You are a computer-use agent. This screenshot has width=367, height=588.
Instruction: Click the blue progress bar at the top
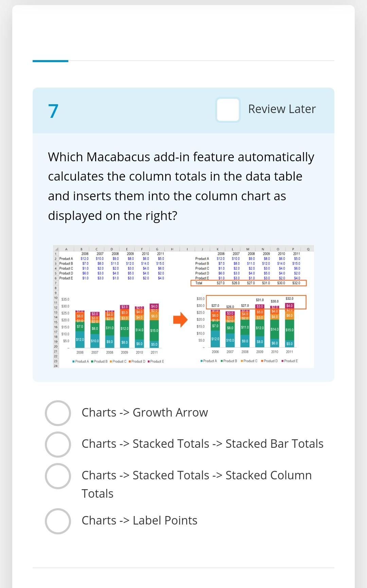(x=50, y=61)
